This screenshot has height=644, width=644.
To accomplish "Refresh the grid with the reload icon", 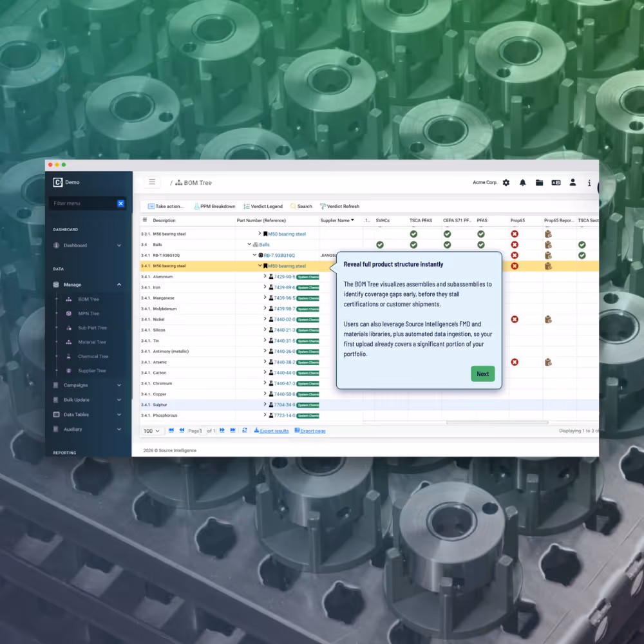I will [245, 430].
